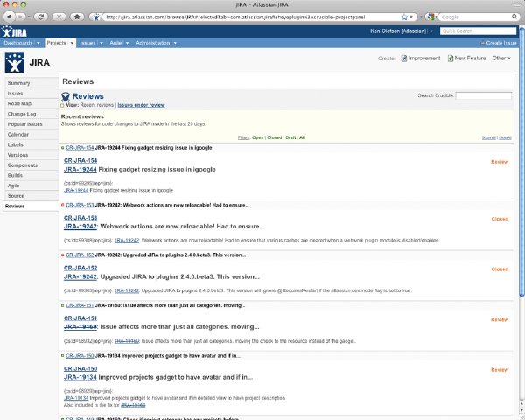Open the Change Log project tab
The width and height of the screenshot is (525, 420).
(31, 114)
